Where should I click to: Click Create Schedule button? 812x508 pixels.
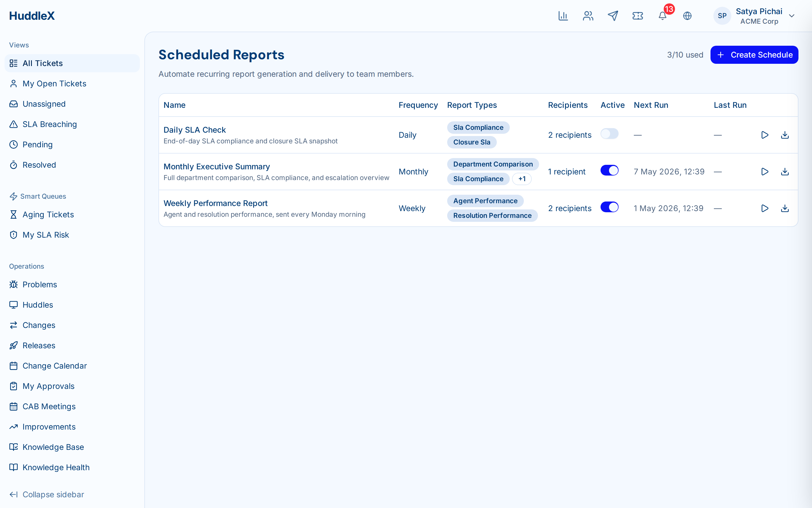point(754,55)
